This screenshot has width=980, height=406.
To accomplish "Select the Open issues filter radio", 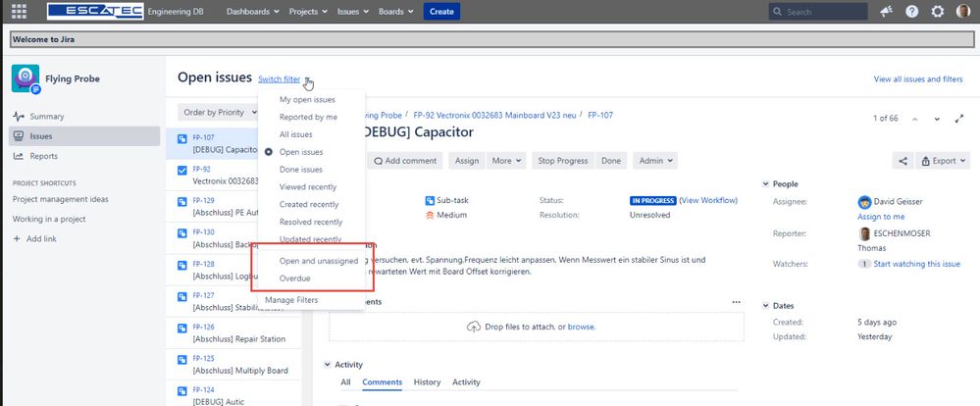I will point(268,152).
